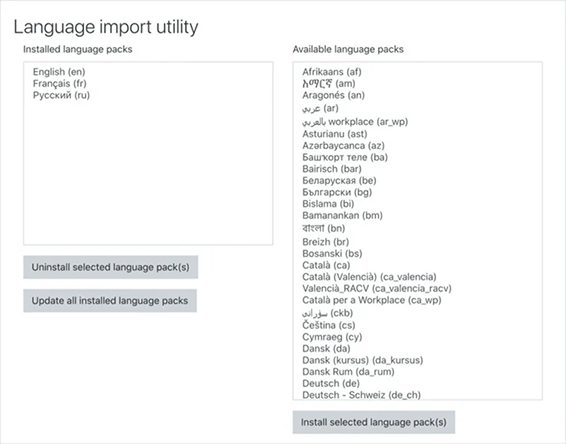Choose Afrikaans (af) from available packs
The height and width of the screenshot is (444, 566).
332,72
